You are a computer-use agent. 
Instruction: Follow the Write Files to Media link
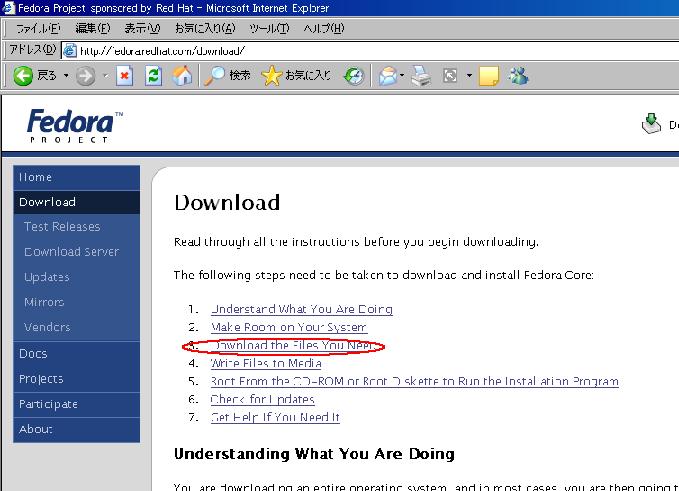(x=266, y=363)
